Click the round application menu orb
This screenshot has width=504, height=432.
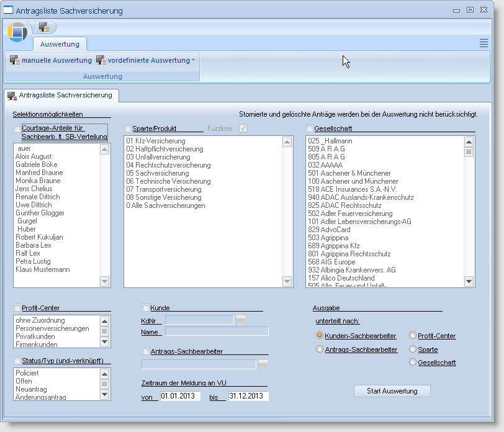point(17,32)
